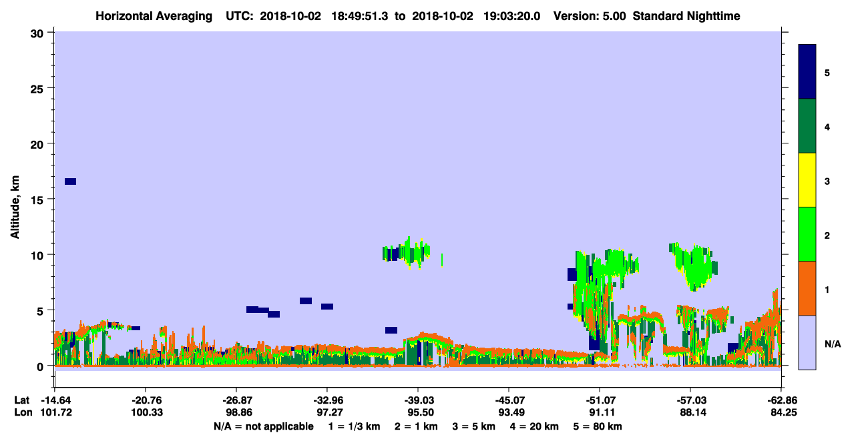The width and height of the screenshot is (868, 445).
Task: Click colorbar label '4'
Action: (827, 126)
